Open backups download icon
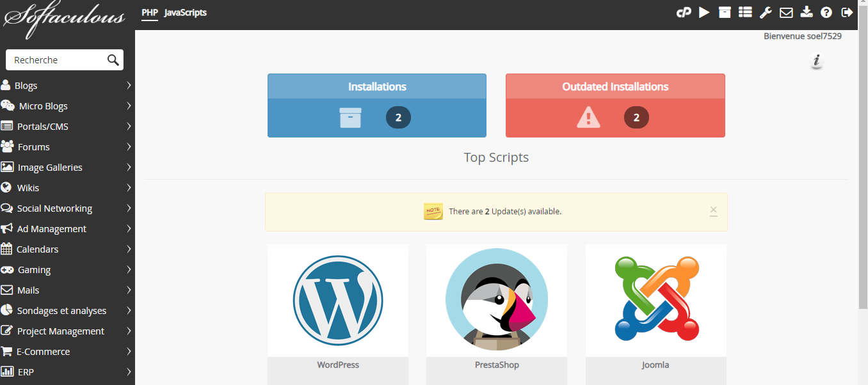The height and width of the screenshot is (385, 868). click(807, 12)
